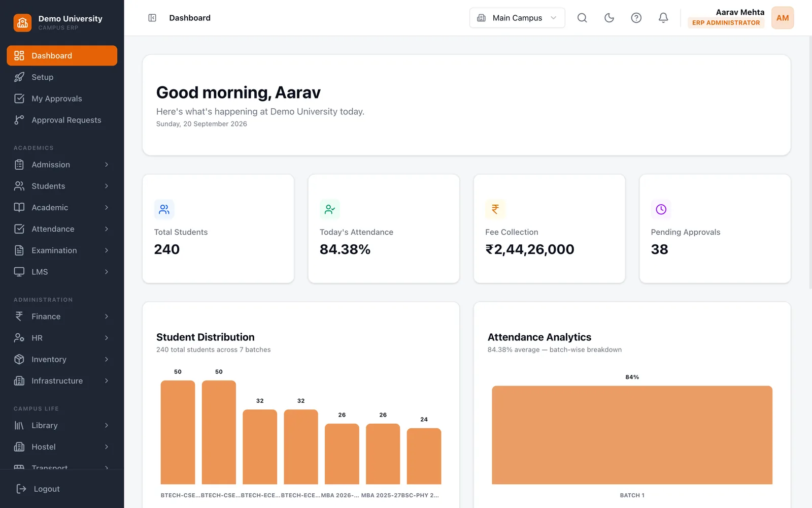Expand the Students chevron
The width and height of the screenshot is (812, 508).
[x=107, y=186]
